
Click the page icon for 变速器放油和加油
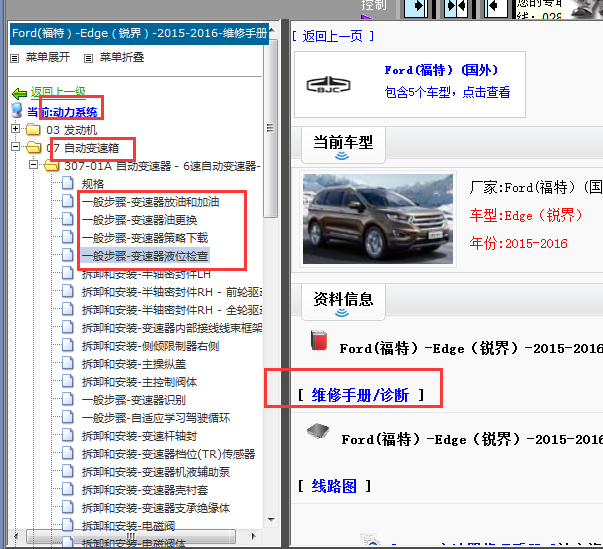(x=68, y=201)
